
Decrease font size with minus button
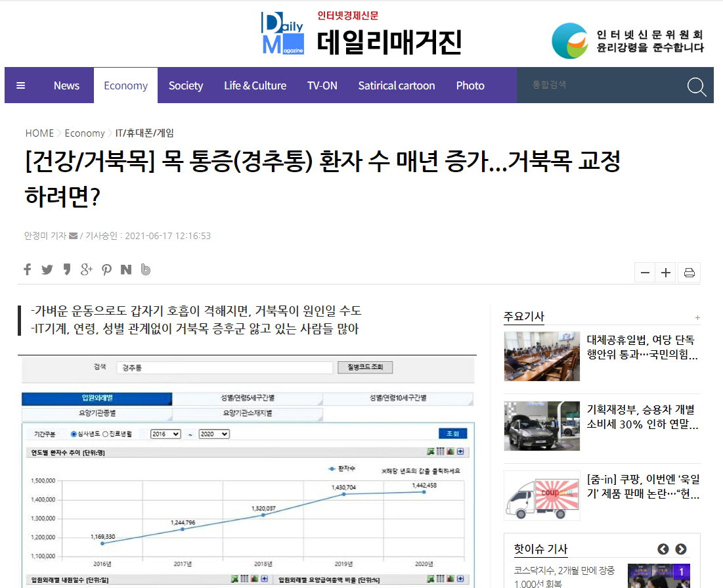click(645, 273)
